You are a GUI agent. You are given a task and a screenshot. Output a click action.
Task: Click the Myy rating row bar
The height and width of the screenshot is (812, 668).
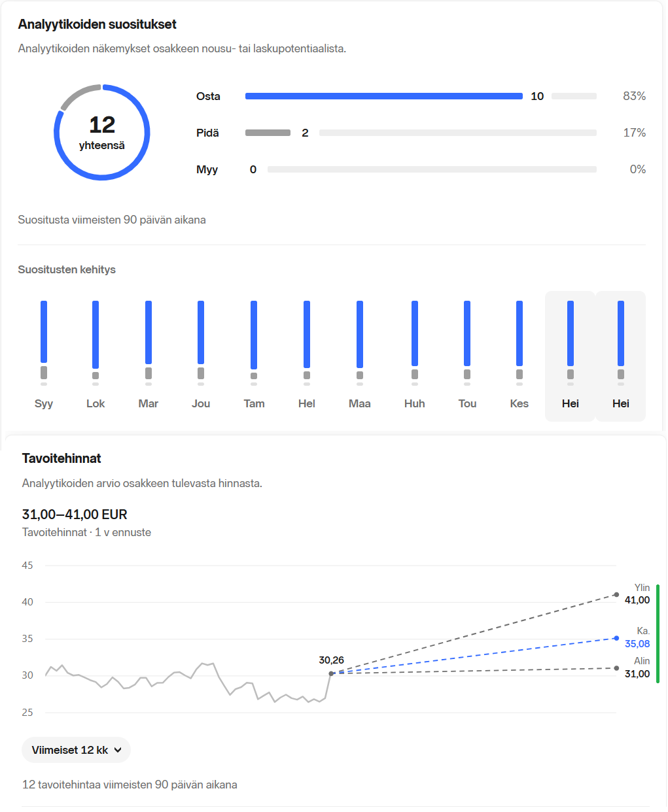point(432,169)
